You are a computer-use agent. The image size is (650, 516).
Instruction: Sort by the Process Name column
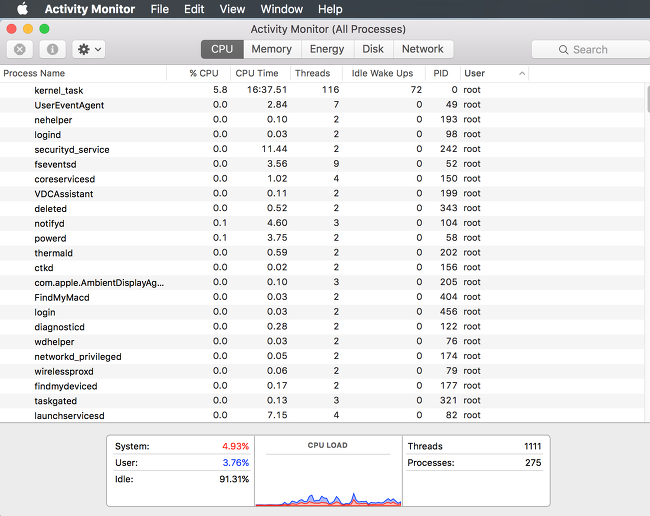pos(83,73)
